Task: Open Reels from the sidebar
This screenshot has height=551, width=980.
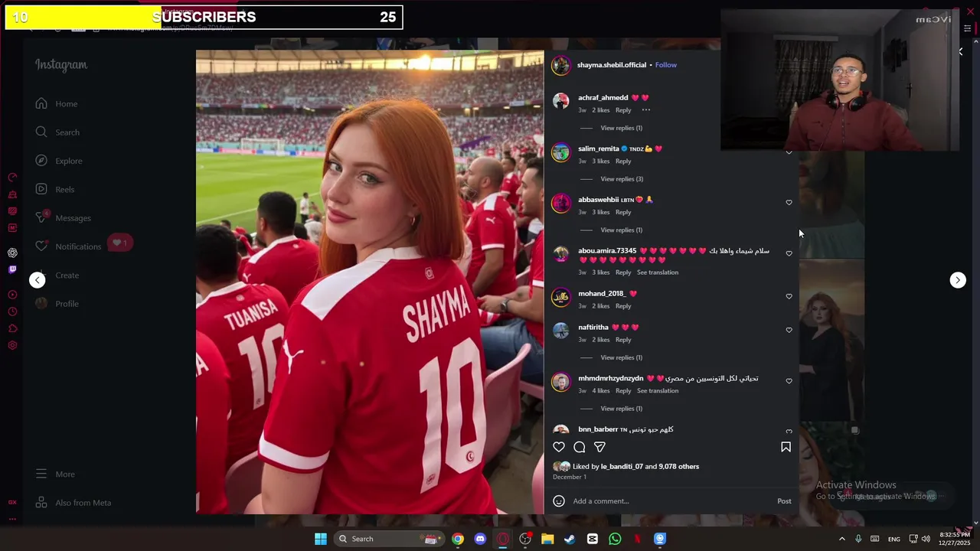Action: tap(55, 189)
